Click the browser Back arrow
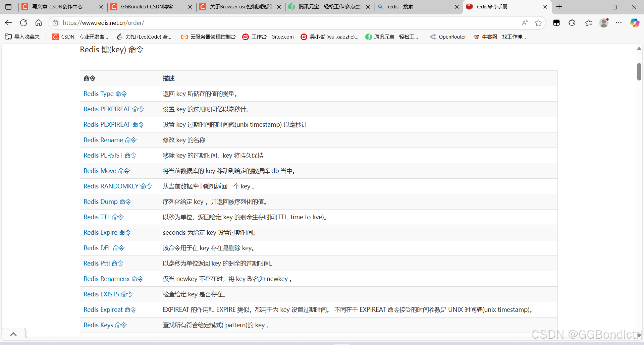Image resolution: width=644 pixels, height=345 pixels. click(8, 23)
